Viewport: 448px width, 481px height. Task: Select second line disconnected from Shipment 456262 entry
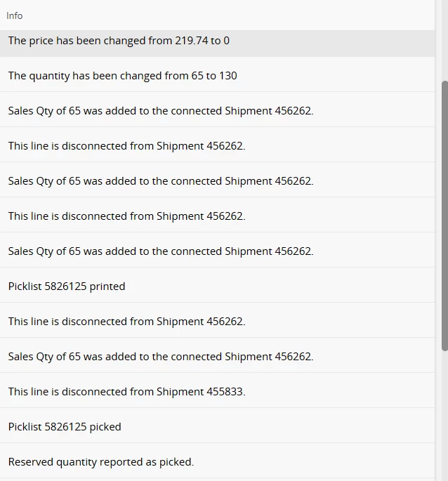(x=217, y=216)
